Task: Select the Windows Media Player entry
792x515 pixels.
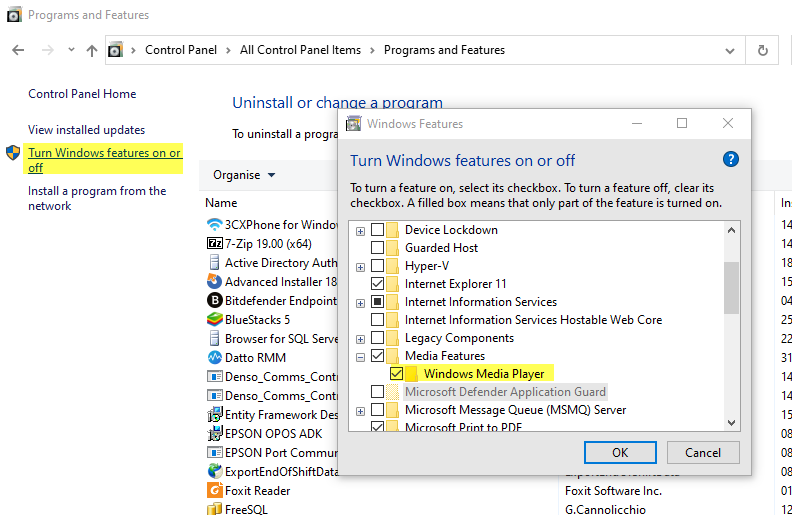Action: pyautogui.click(x=484, y=374)
